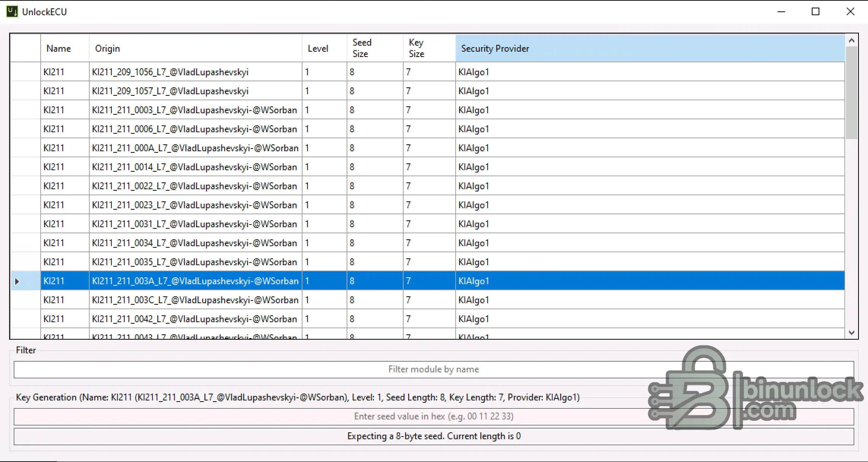Select row KI211_211_0031_L7 origin cell
Viewport: 868px width, 462px height.
tap(196, 224)
